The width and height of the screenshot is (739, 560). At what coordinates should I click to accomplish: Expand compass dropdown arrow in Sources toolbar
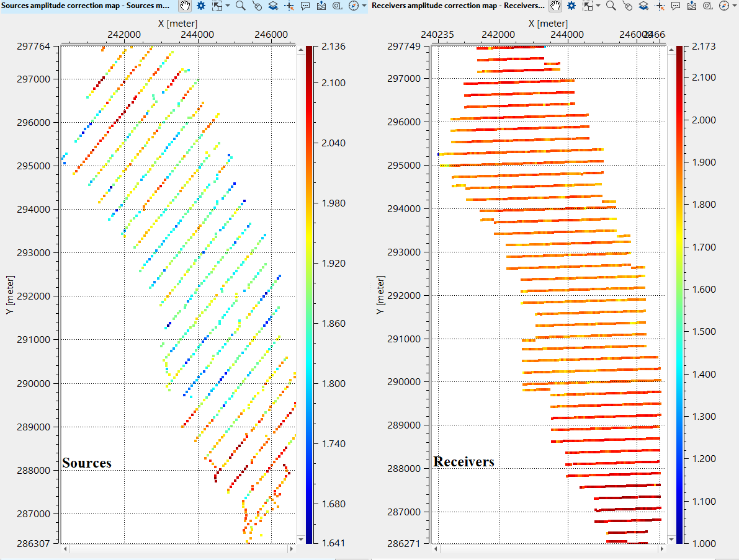[x=364, y=6]
